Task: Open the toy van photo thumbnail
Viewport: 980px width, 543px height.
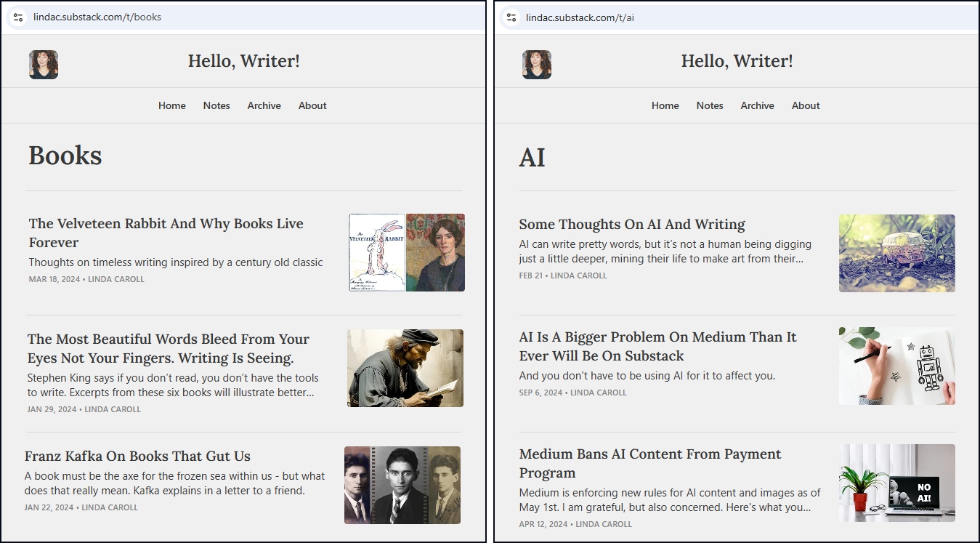Action: coord(896,253)
